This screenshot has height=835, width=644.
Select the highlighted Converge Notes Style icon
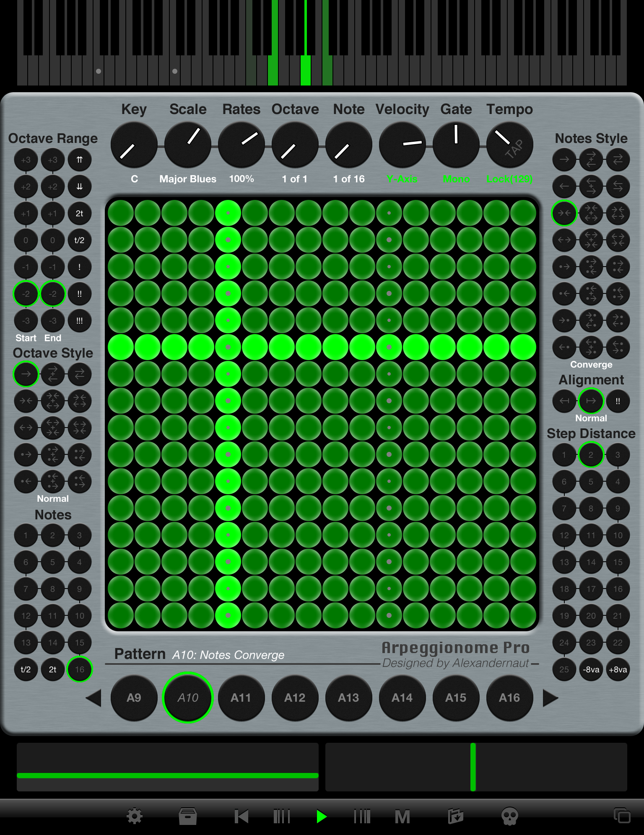tap(564, 213)
